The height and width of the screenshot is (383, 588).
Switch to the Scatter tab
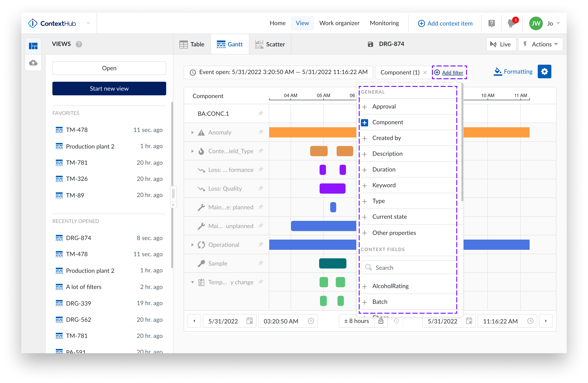pyautogui.click(x=270, y=44)
